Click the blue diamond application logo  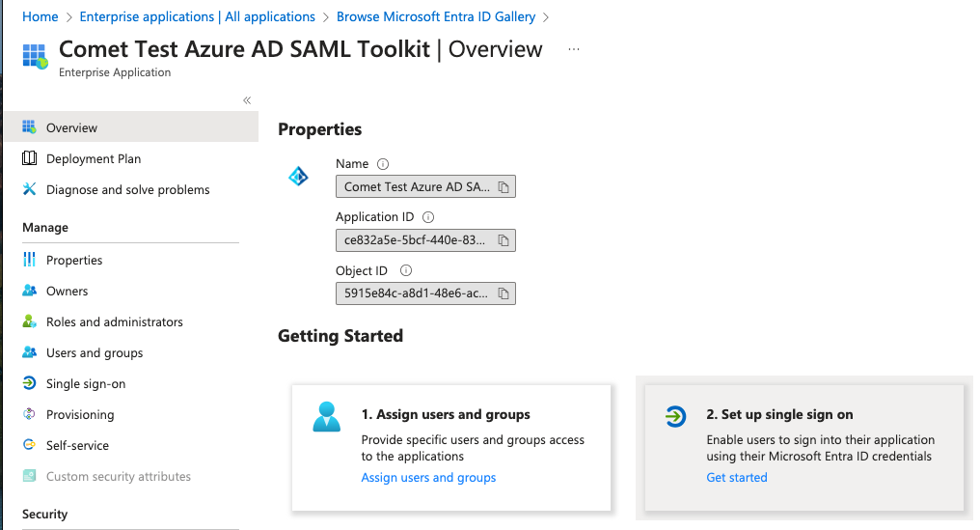click(298, 177)
